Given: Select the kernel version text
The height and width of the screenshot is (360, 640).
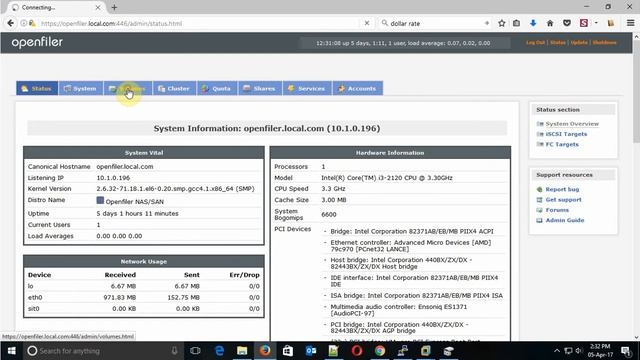Looking at the screenshot, I should [175, 189].
